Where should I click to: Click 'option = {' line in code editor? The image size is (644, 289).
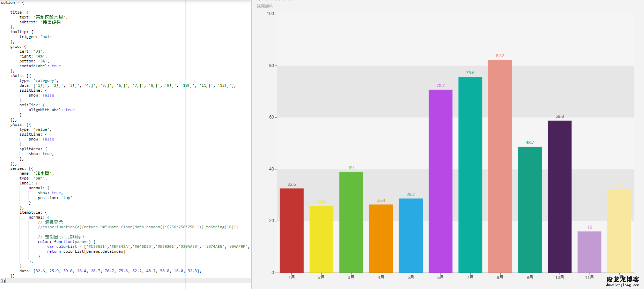(13, 2)
